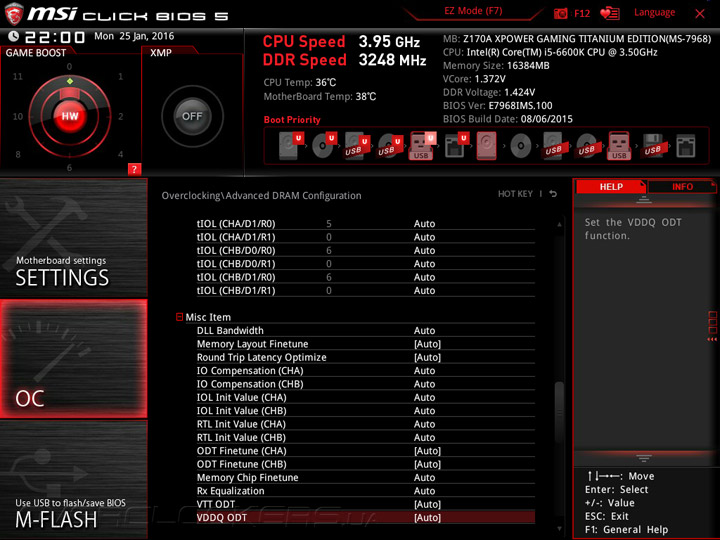Select the highlighted legacy hard disk boot device

click(486, 146)
